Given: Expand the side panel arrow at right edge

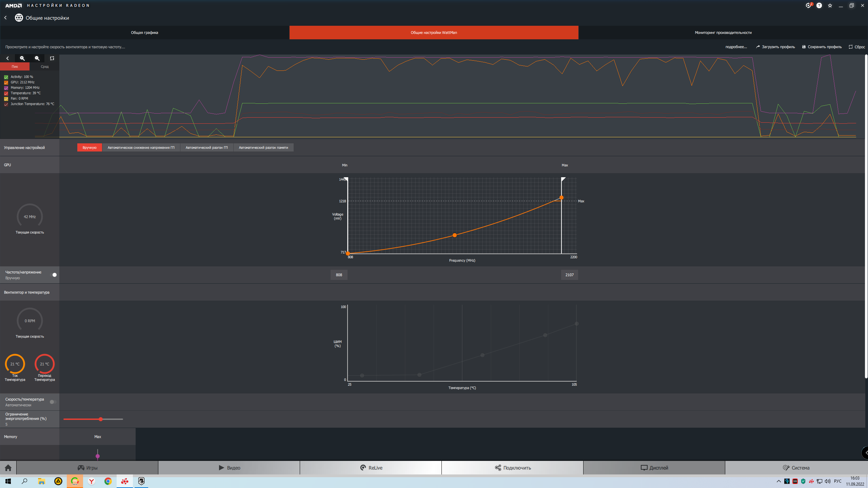Looking at the screenshot, I should (x=865, y=452).
